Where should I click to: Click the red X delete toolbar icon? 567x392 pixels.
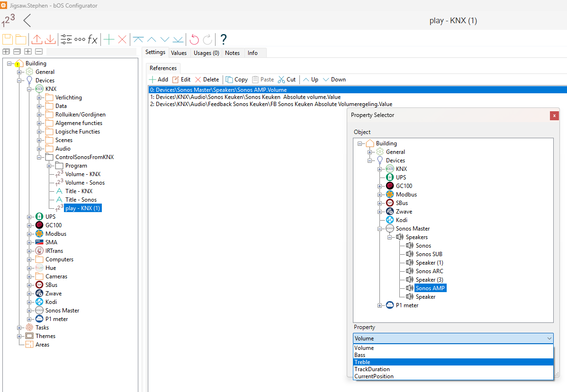pyautogui.click(x=122, y=40)
